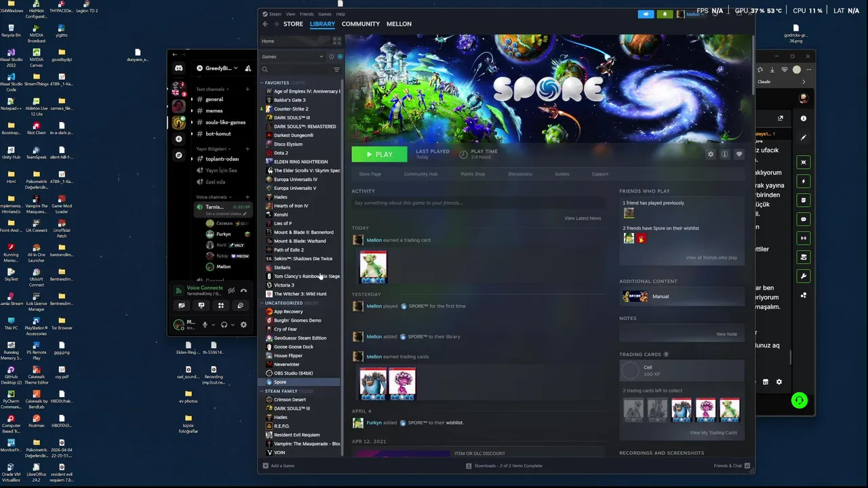Open Friends & Chat in Steam
Image resolution: width=868 pixels, height=488 pixels.
click(732, 466)
